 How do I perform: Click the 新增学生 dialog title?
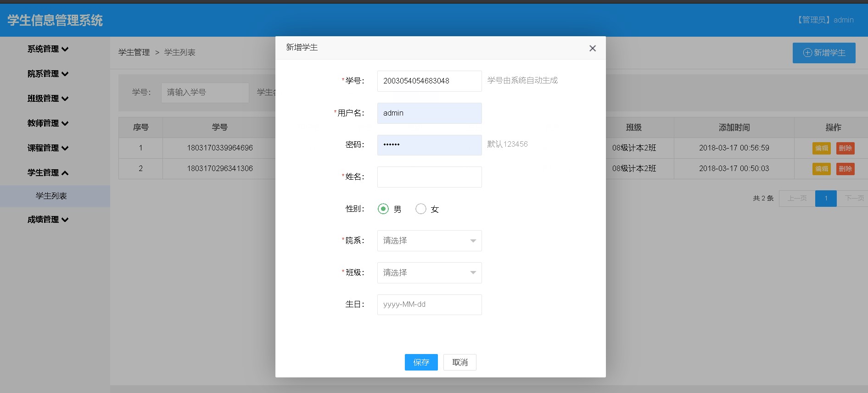click(x=302, y=47)
